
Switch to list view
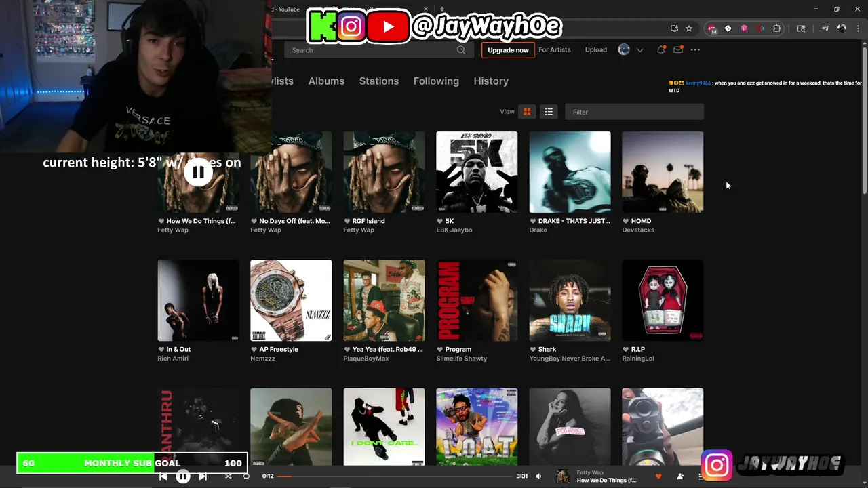point(549,112)
